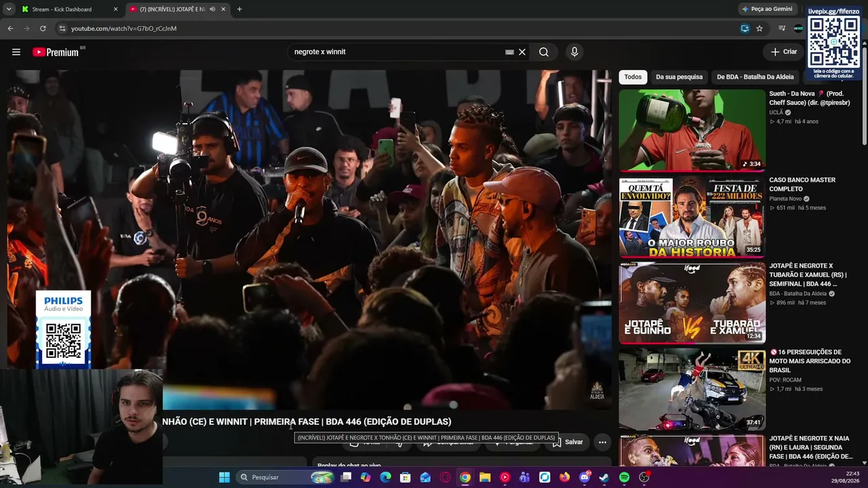Close the Kick Dashboard browser tab
868x488 pixels.
115,9
